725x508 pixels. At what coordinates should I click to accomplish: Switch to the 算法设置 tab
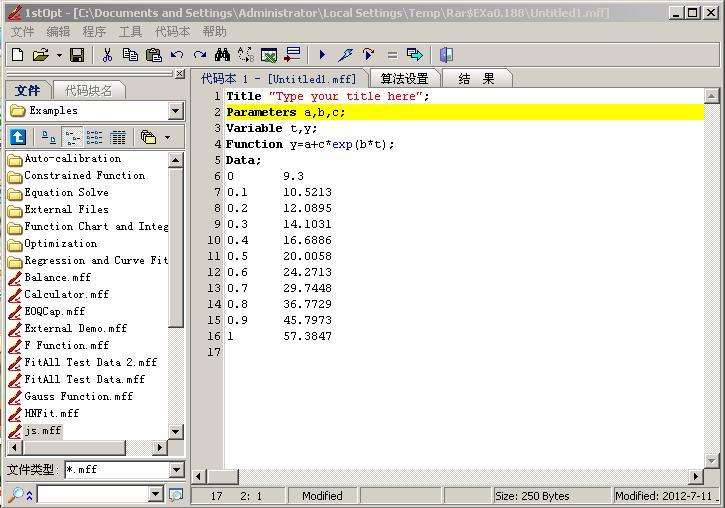point(404,79)
